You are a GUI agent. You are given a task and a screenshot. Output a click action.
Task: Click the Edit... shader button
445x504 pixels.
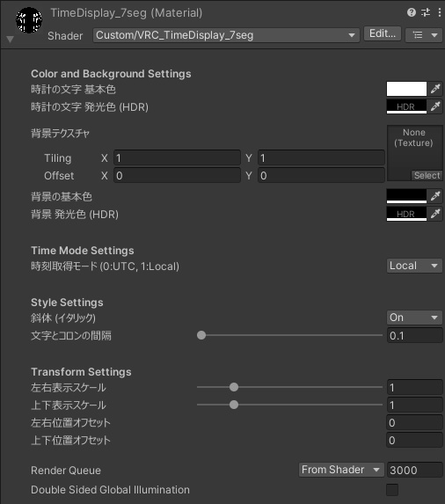(x=383, y=33)
